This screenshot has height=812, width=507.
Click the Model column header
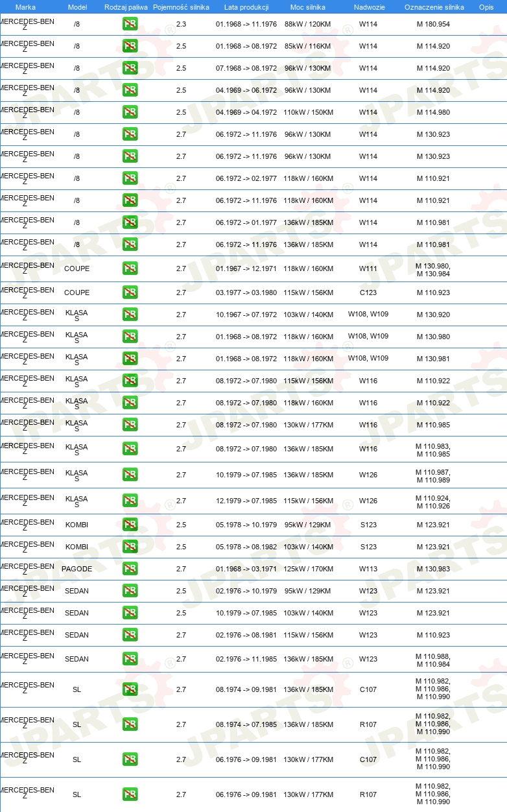point(77,7)
